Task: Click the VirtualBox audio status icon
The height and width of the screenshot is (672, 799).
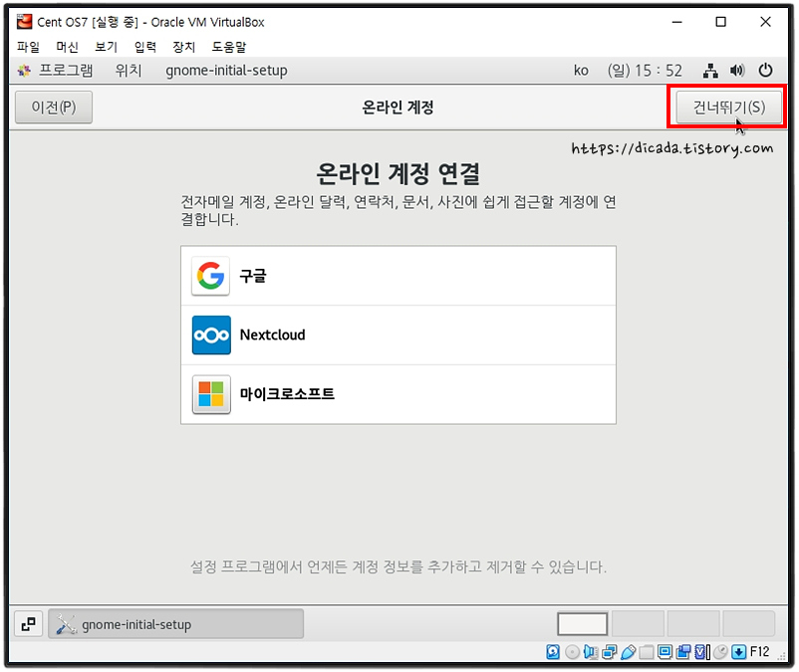Action: pyautogui.click(x=591, y=652)
